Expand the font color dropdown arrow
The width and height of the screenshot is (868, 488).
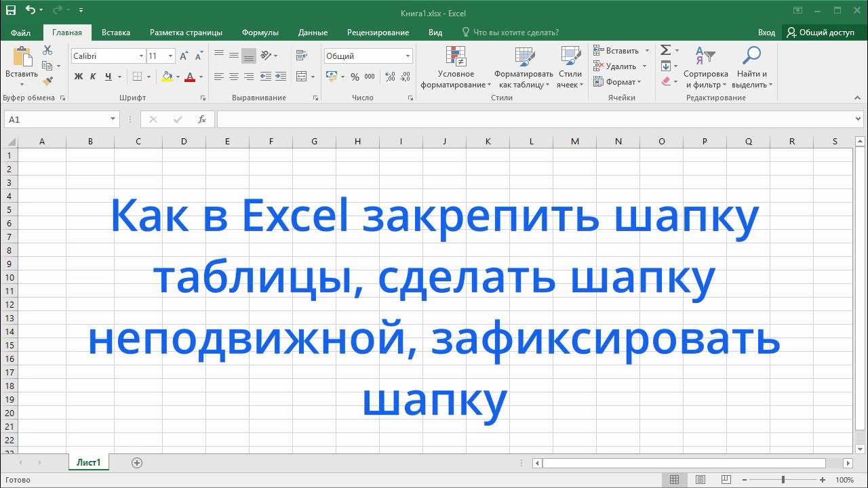point(201,77)
